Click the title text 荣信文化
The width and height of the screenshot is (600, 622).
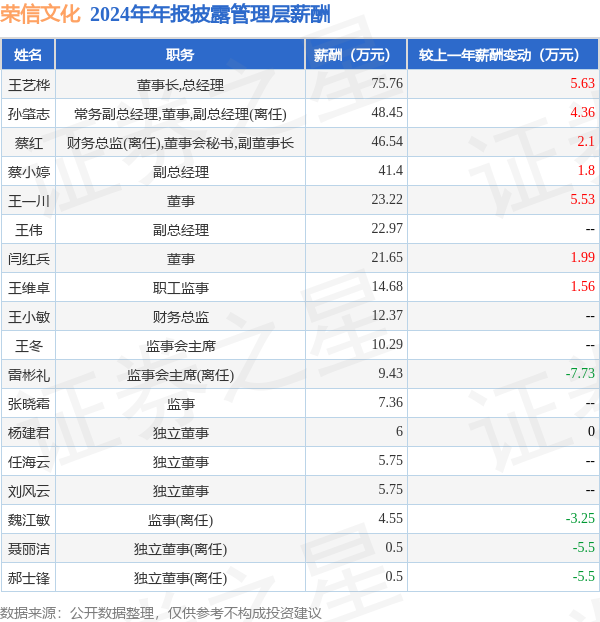(x=40, y=15)
